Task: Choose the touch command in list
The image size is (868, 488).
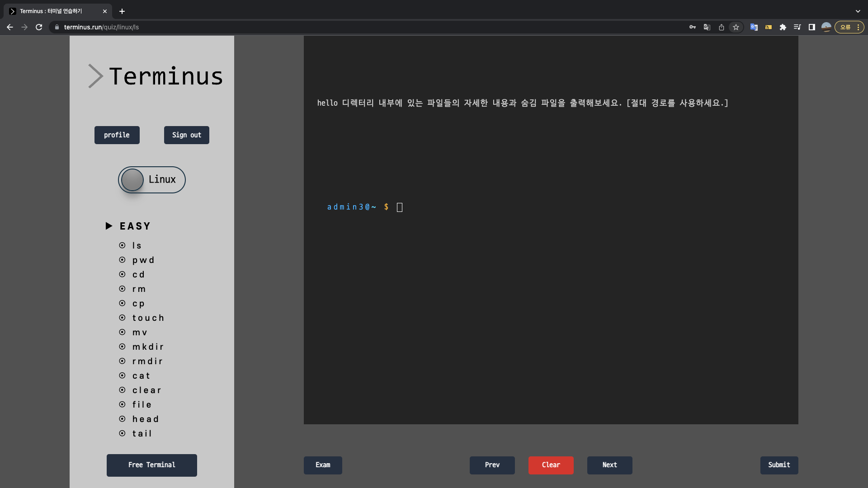Action: 148,318
